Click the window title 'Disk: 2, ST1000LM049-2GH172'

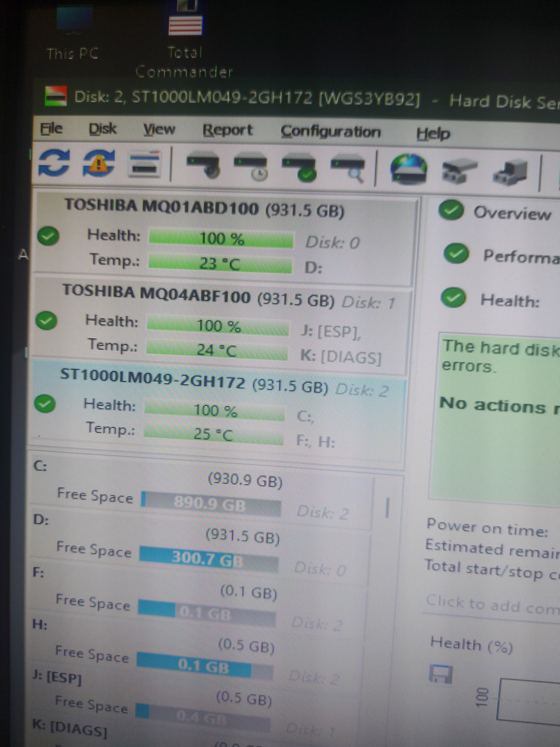pos(193,97)
